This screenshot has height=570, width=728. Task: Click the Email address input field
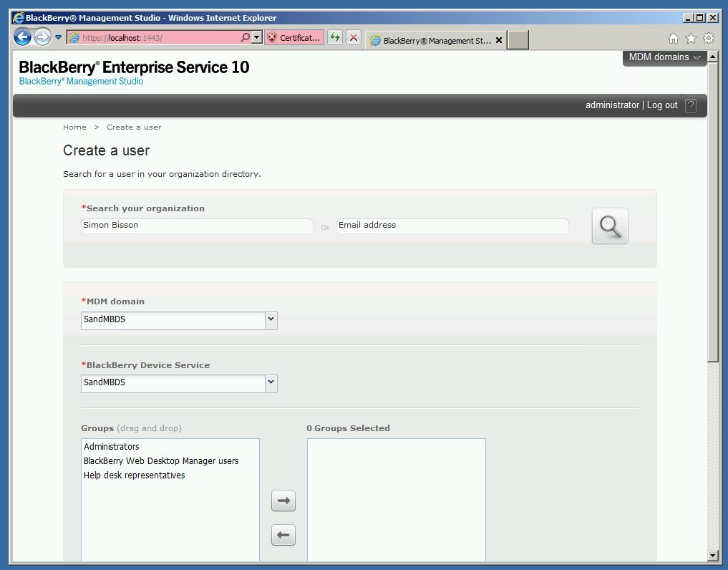click(x=452, y=226)
